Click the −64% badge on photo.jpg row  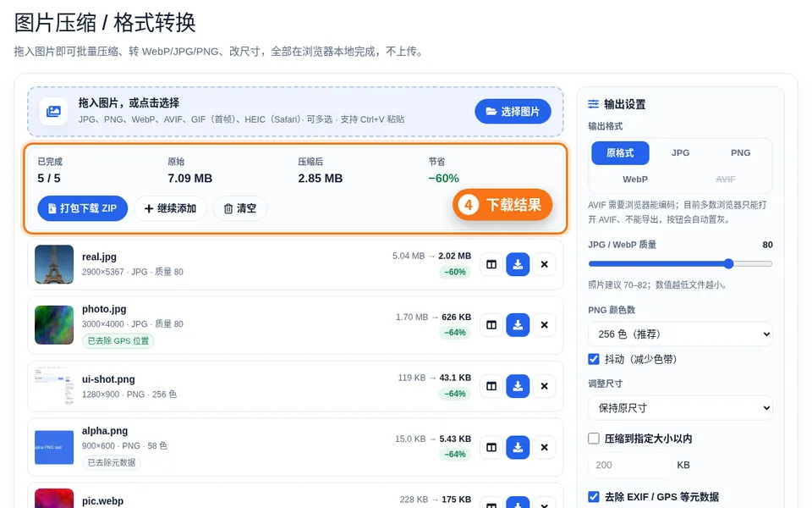point(455,332)
